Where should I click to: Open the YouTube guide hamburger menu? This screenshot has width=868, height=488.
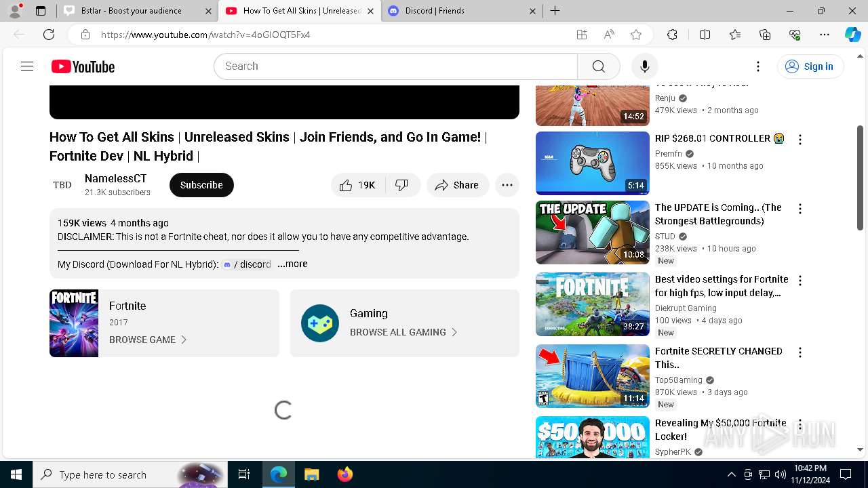pyautogui.click(x=27, y=66)
